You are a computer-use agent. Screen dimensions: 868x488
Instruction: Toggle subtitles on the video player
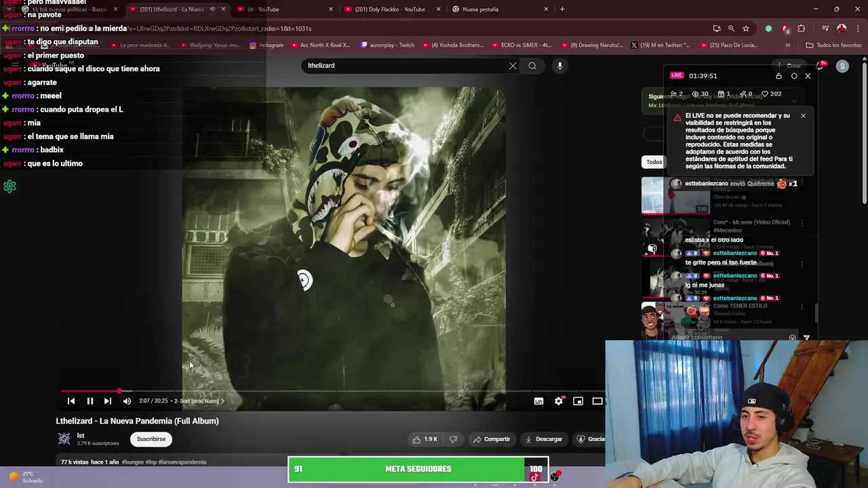coord(538,401)
